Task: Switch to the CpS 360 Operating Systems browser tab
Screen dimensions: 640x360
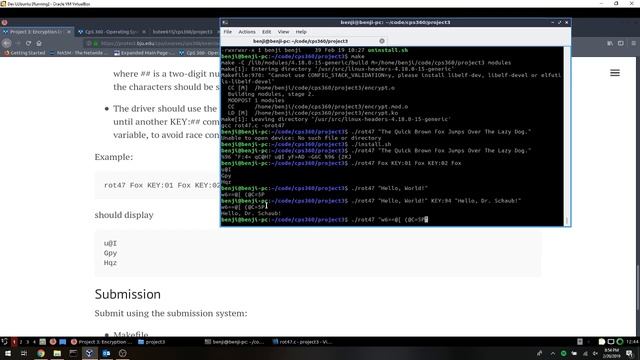Action: click(110, 31)
